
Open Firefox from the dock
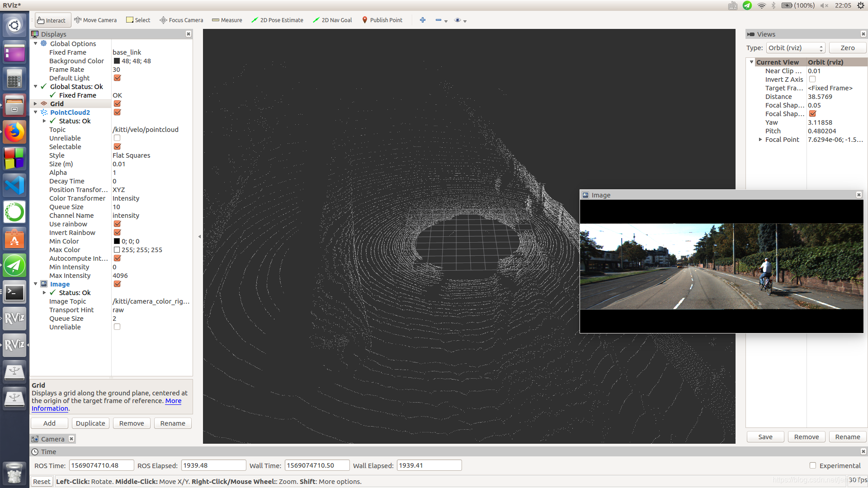(14, 132)
